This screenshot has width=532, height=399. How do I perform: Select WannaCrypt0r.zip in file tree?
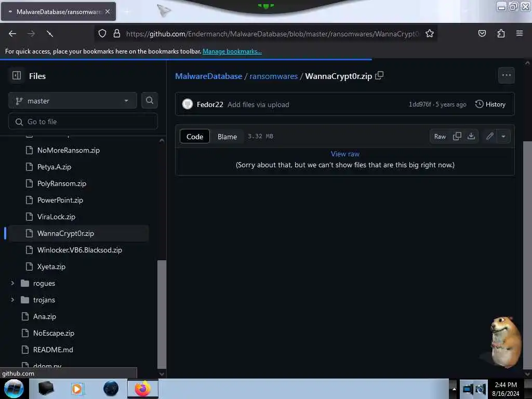(78, 233)
